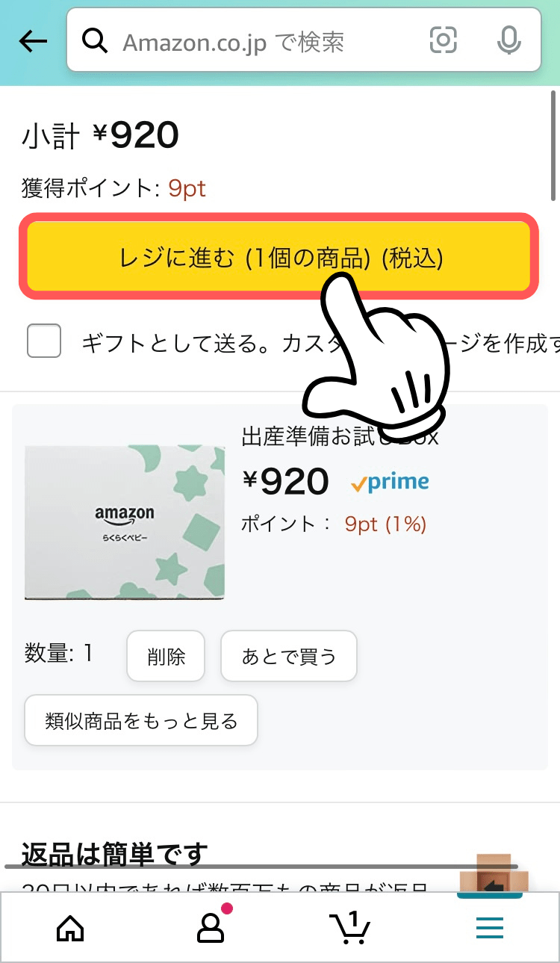Tap 類似商品をもっと見る button

coord(141,721)
